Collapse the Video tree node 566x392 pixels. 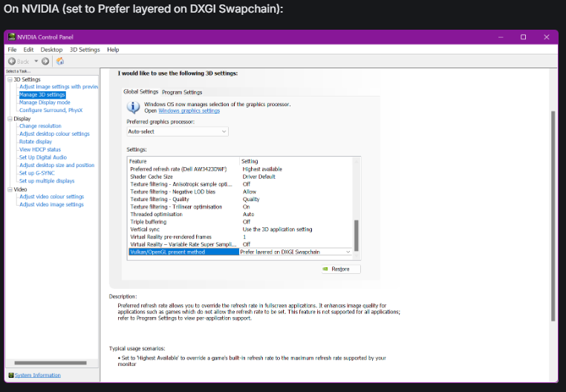10,189
